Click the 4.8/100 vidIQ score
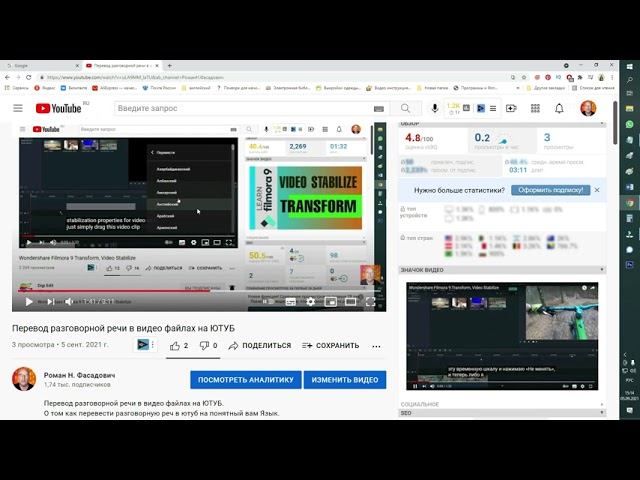This screenshot has width=640, height=480. tap(419, 138)
